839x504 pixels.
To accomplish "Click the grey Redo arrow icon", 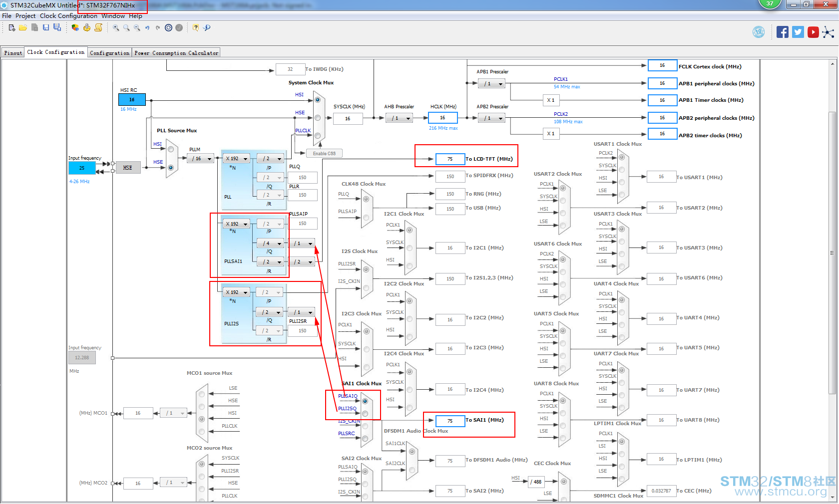I will 158,28.
